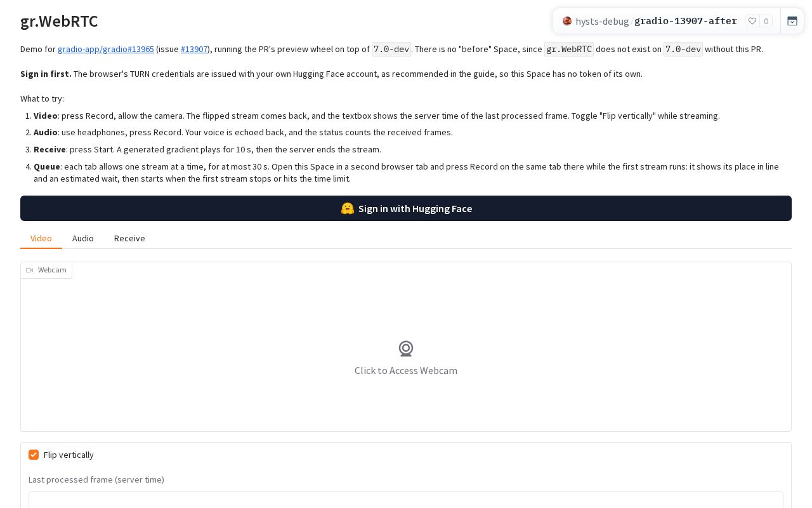Screen dimensions: 812x508
Task: Click the hugging face emoji on the sign-in button
Action: [x=347, y=208]
